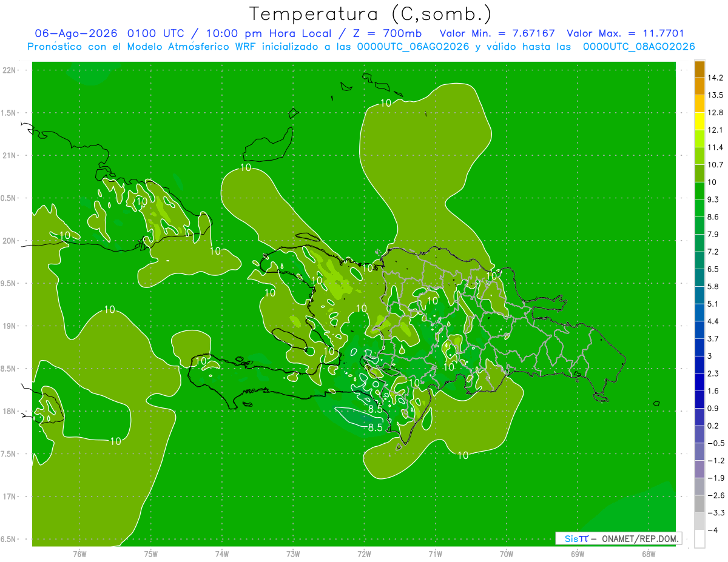Click the '20N' latitude axis label

coord(10,241)
